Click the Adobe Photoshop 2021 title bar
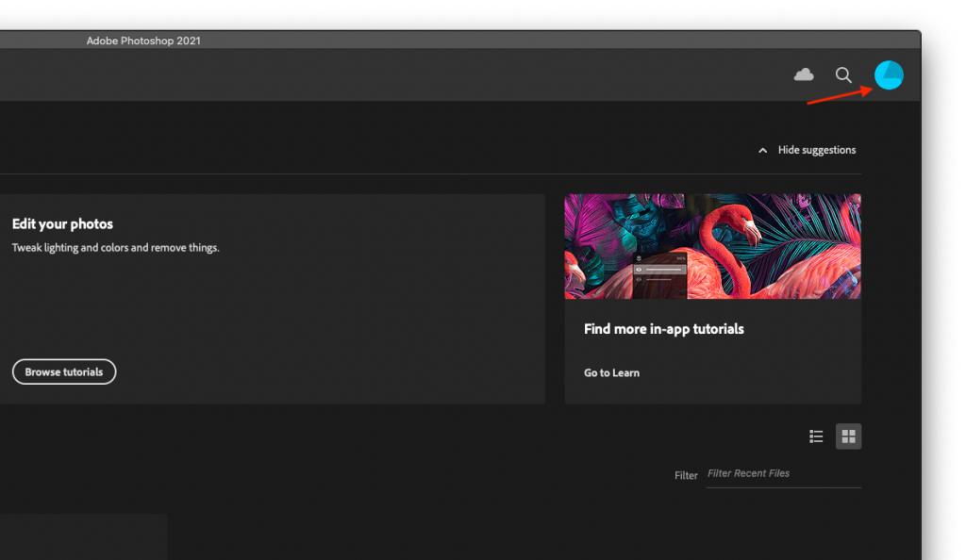 tap(143, 41)
